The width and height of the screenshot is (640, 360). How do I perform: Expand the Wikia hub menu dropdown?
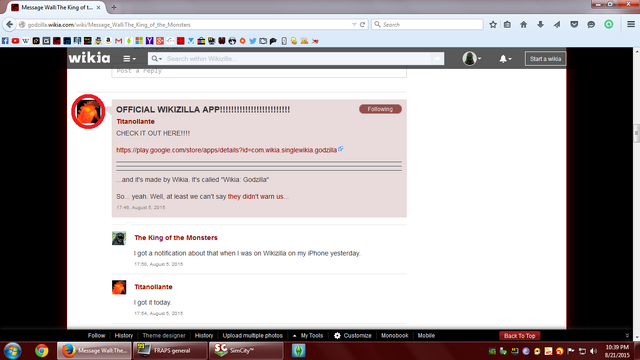(129, 59)
